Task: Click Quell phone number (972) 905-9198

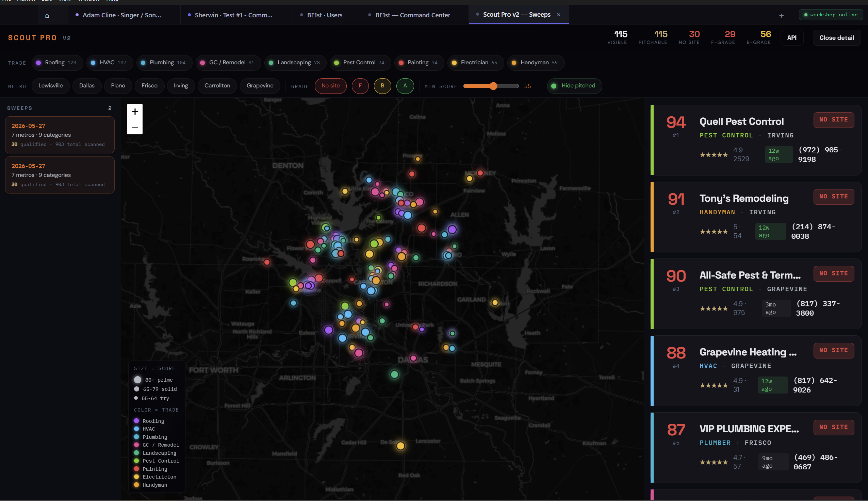Action: point(820,154)
